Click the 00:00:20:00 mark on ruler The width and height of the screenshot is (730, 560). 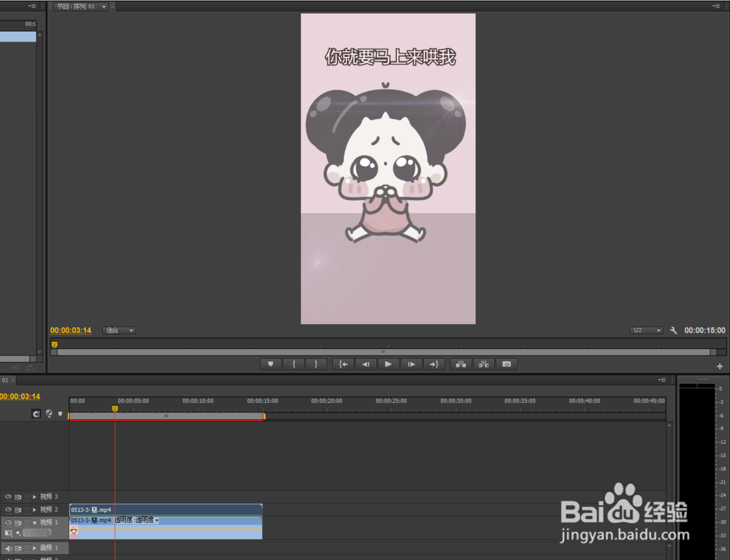click(x=326, y=401)
